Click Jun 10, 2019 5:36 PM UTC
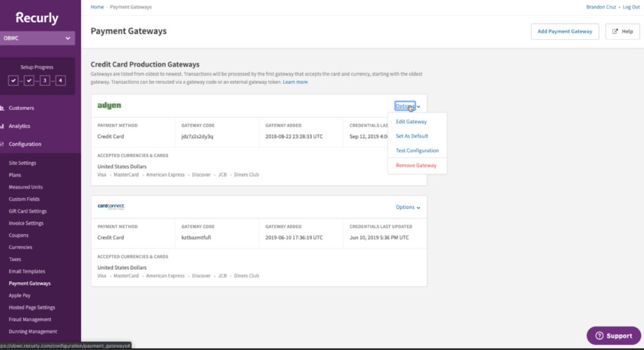644x350 pixels. click(379, 238)
